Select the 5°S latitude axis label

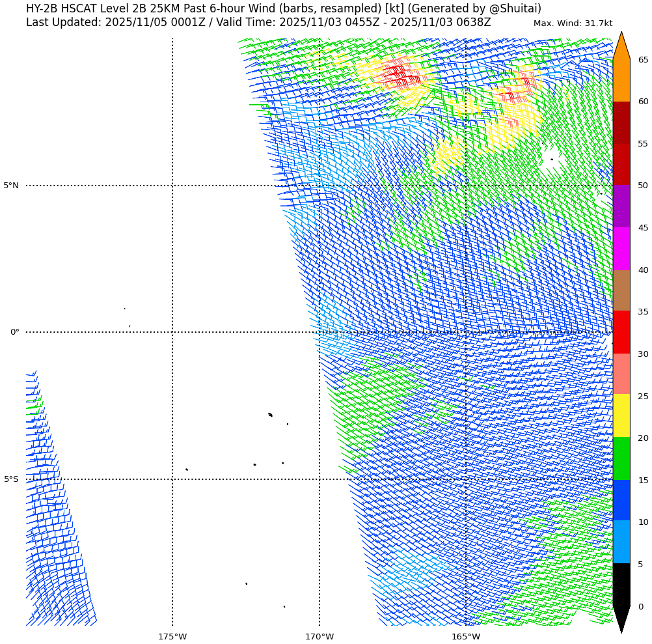[x=11, y=479]
